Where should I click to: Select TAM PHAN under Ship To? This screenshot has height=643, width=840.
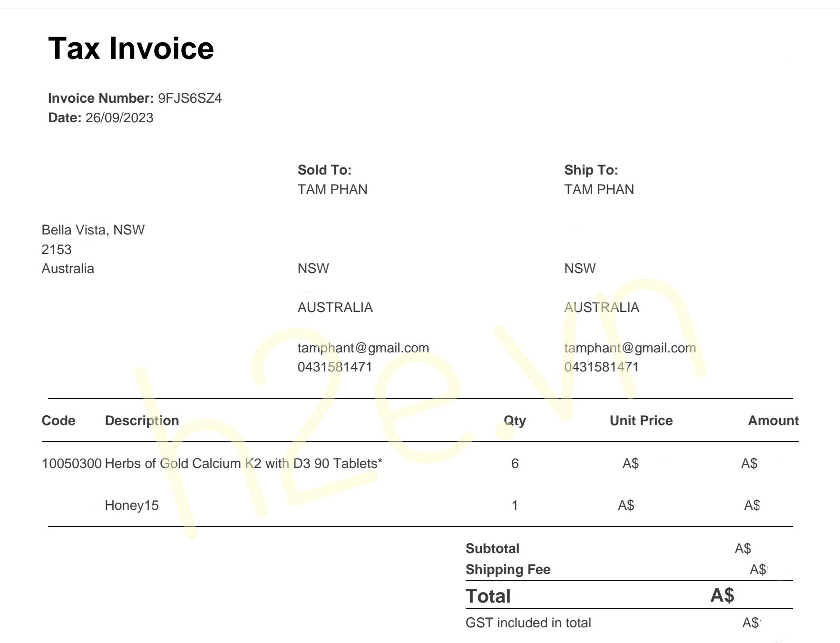pos(599,190)
